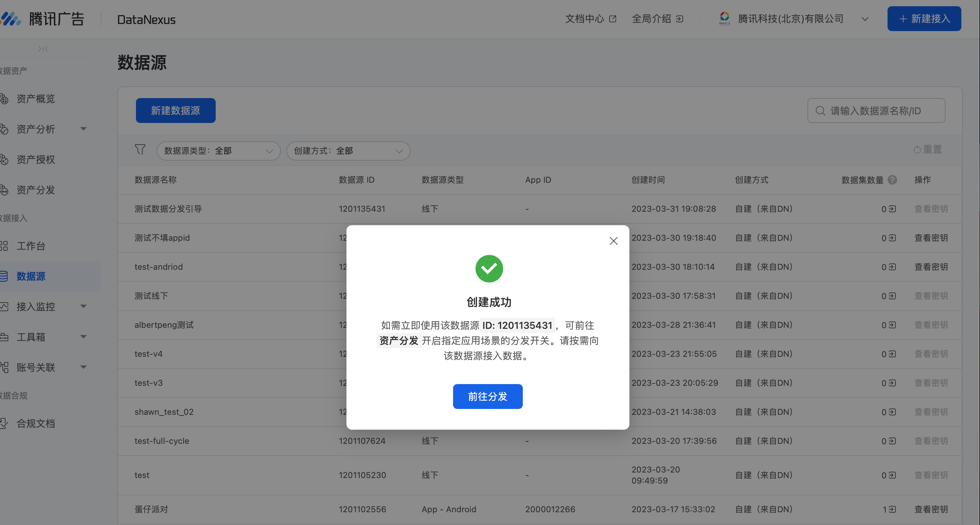Open dataset count icon for 测试数据分发引导 row

pyautogui.click(x=892, y=209)
